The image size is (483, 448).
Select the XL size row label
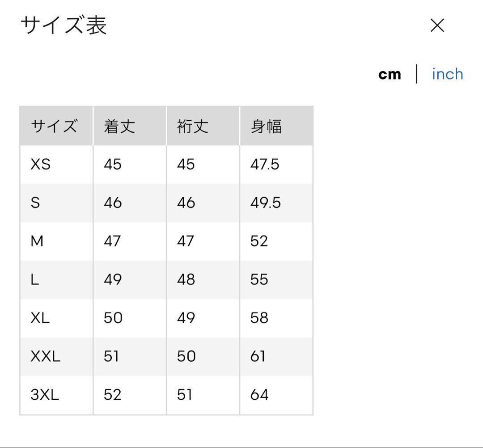(40, 318)
